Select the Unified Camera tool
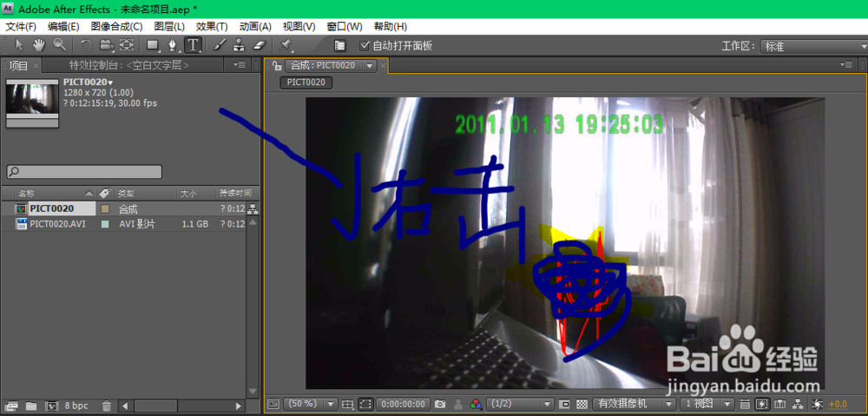The height and width of the screenshot is (416, 868). [x=106, y=45]
